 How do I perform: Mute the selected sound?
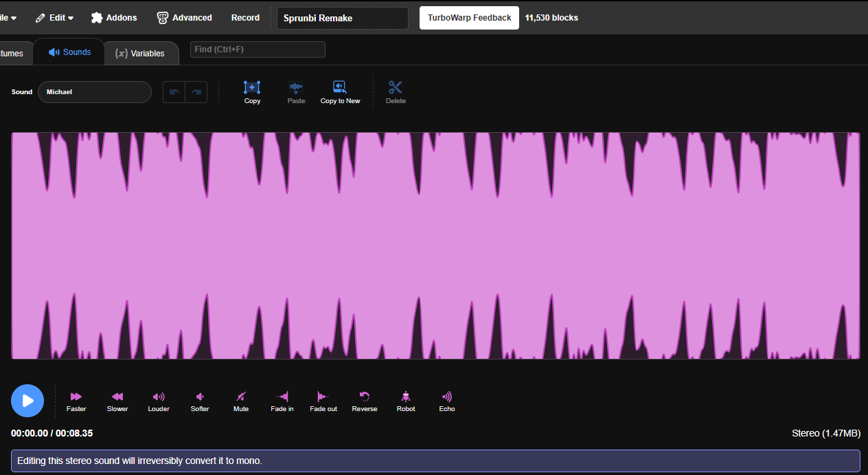[x=241, y=397]
